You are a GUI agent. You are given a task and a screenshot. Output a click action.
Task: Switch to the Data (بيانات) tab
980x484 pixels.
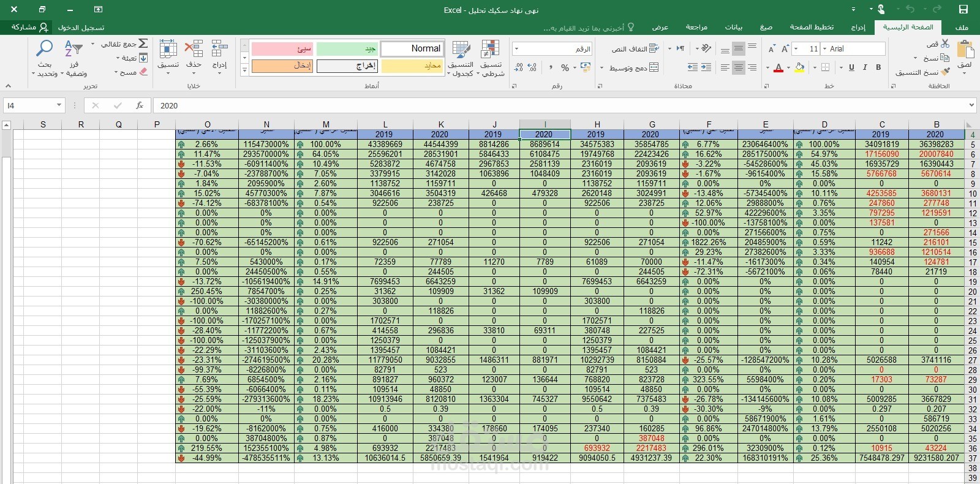733,27
